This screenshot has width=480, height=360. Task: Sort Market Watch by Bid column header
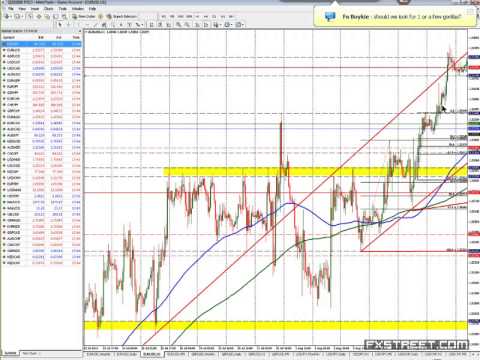[41, 37]
